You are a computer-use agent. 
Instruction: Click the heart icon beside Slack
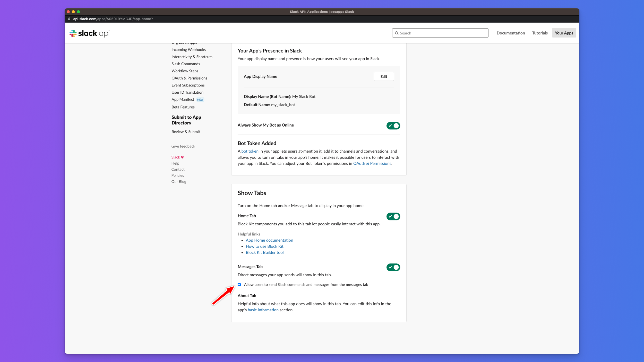tap(182, 157)
